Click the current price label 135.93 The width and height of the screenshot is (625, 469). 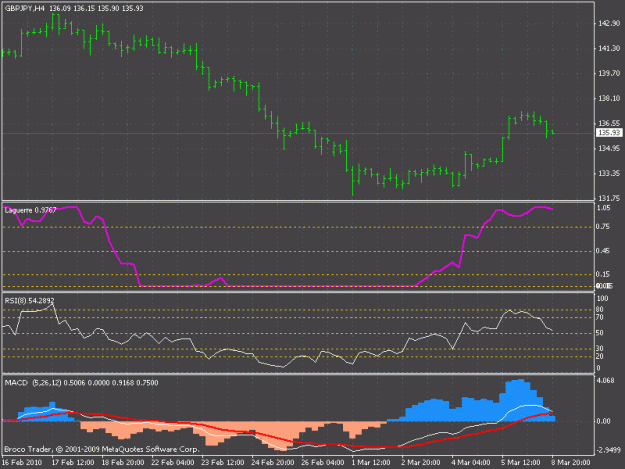(x=609, y=133)
